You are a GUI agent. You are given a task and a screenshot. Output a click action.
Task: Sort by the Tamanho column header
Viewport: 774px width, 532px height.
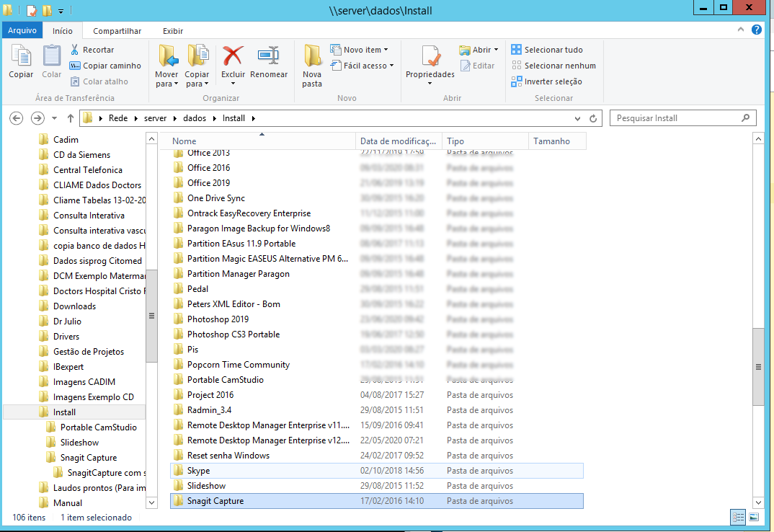[557, 141]
